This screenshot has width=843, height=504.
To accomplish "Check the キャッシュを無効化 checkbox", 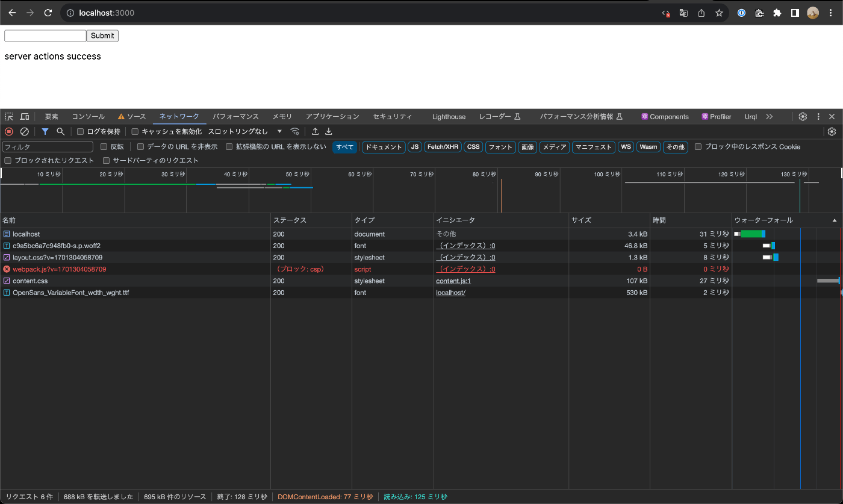I will click(135, 131).
